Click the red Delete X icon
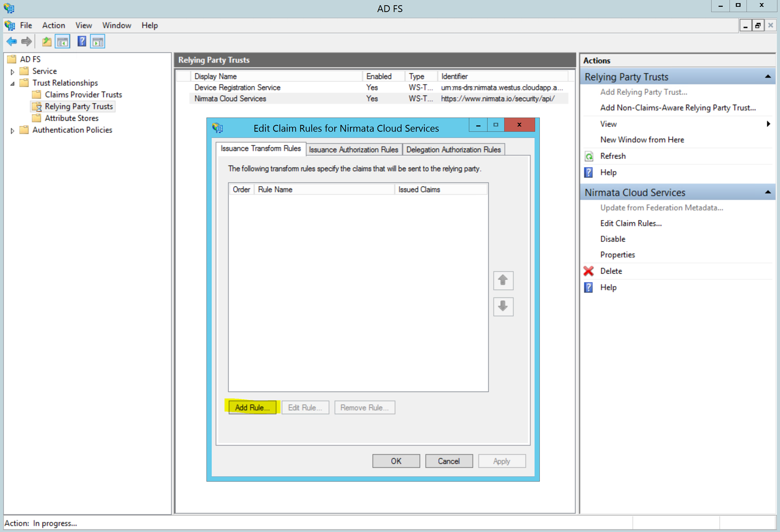780x532 pixels. pyautogui.click(x=589, y=271)
